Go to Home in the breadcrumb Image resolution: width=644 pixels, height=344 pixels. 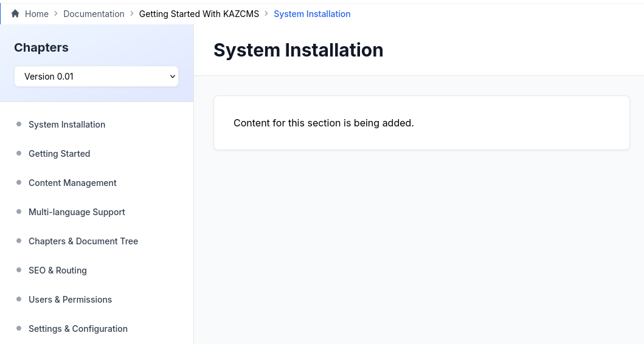click(x=36, y=13)
